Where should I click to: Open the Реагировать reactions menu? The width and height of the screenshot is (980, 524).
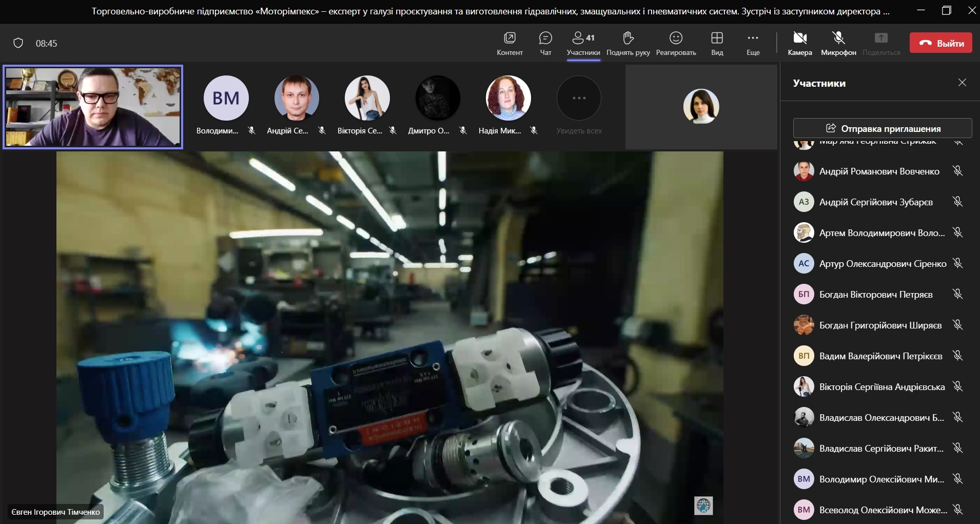[x=676, y=43]
